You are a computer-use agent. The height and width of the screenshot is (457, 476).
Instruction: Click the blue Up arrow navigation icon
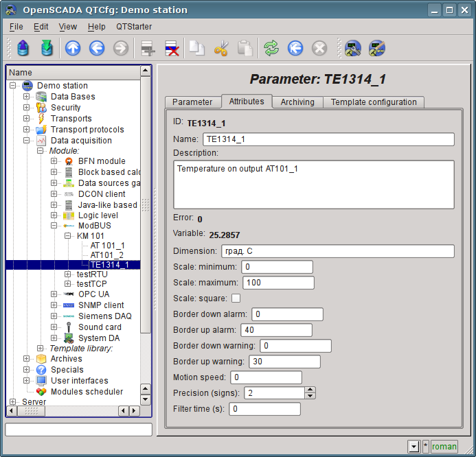click(73, 48)
